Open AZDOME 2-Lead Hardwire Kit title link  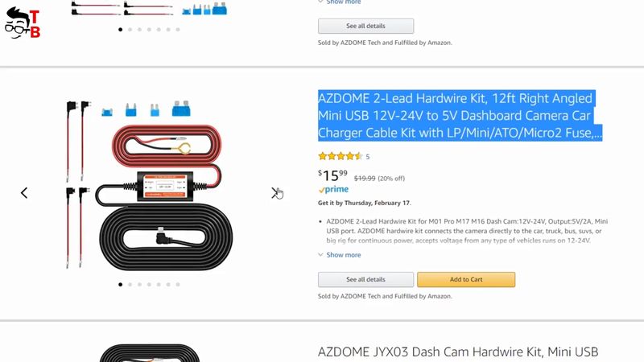click(460, 115)
